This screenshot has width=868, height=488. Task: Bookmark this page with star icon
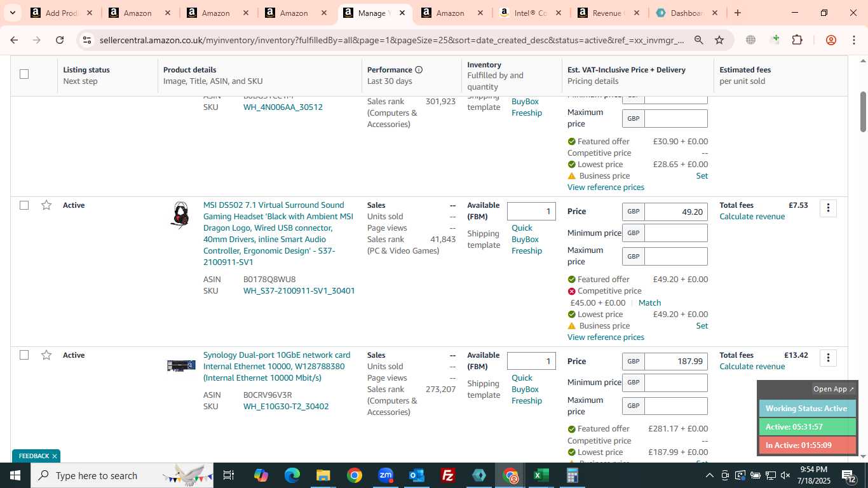[719, 40]
